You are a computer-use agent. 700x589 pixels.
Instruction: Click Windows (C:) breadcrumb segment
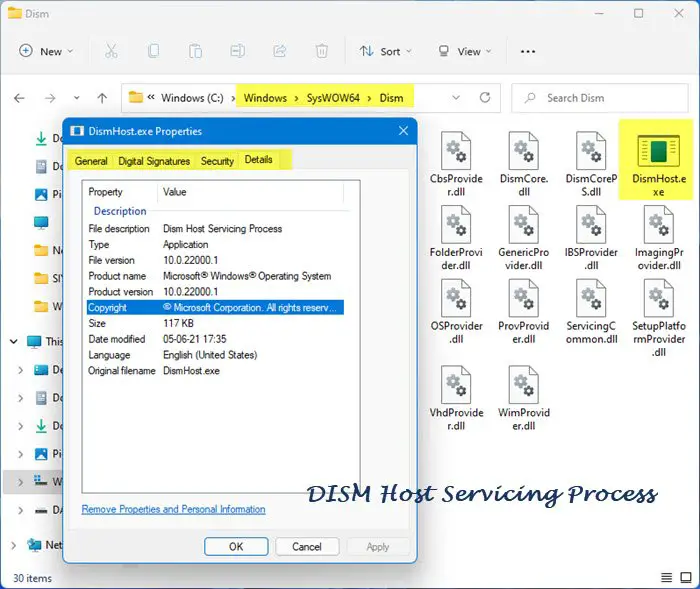192,98
